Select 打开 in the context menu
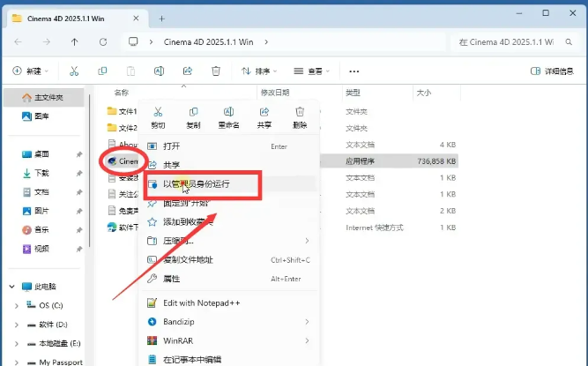 [x=228, y=146]
